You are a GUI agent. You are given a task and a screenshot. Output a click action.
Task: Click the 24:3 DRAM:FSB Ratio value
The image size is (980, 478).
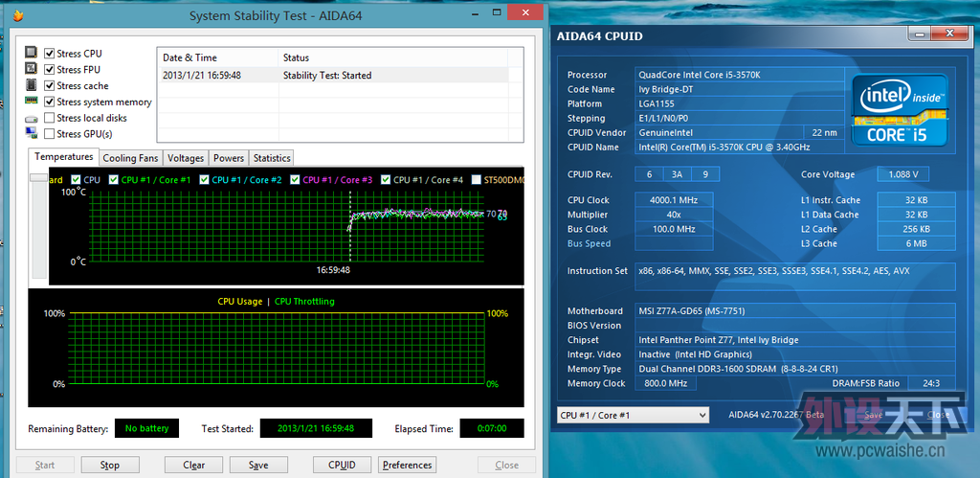click(x=931, y=383)
